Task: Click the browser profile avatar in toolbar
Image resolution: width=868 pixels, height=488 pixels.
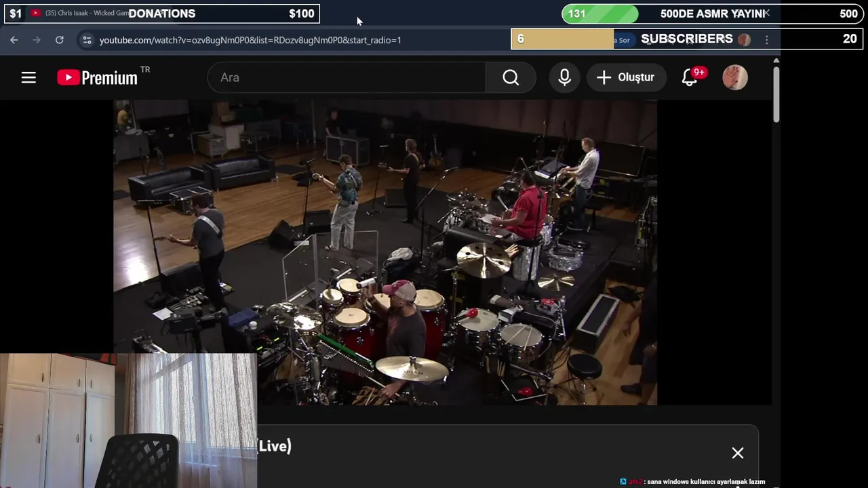Action: click(744, 39)
